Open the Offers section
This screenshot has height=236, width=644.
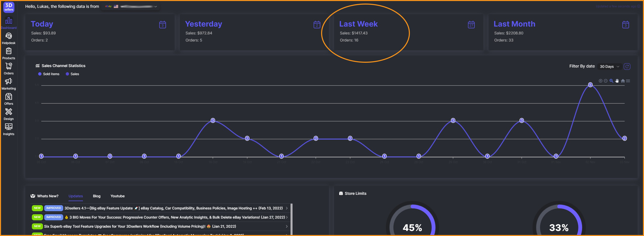pos(9,99)
